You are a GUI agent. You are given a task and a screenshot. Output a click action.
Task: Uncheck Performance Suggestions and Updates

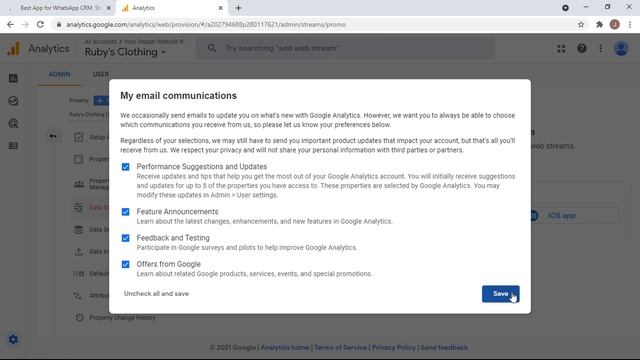pyautogui.click(x=126, y=167)
